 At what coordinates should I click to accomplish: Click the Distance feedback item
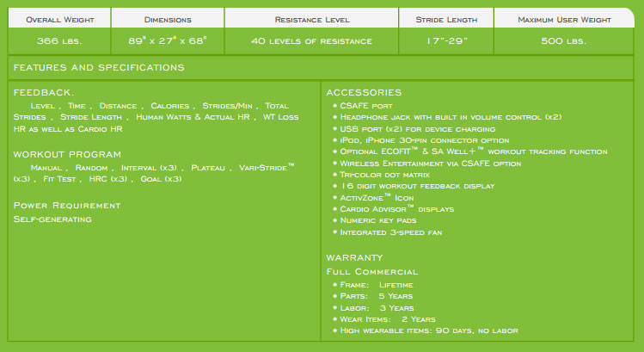point(118,106)
